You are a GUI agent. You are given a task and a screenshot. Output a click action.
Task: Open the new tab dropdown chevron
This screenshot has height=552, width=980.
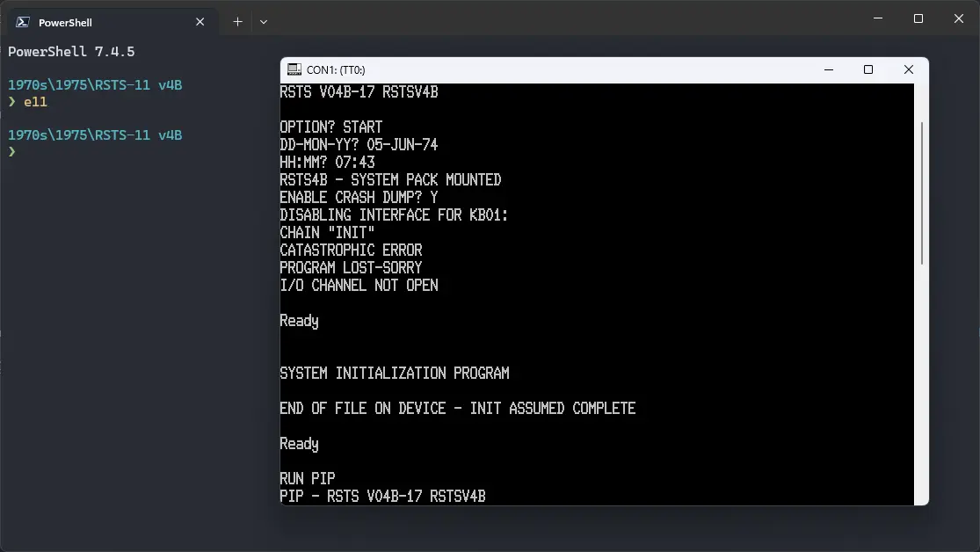point(263,21)
